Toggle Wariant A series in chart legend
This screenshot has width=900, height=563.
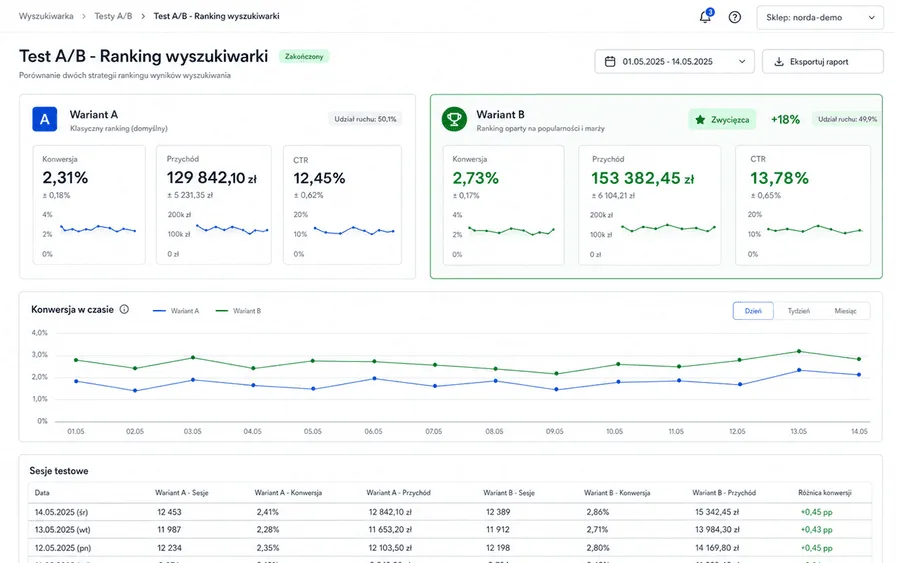(x=176, y=311)
